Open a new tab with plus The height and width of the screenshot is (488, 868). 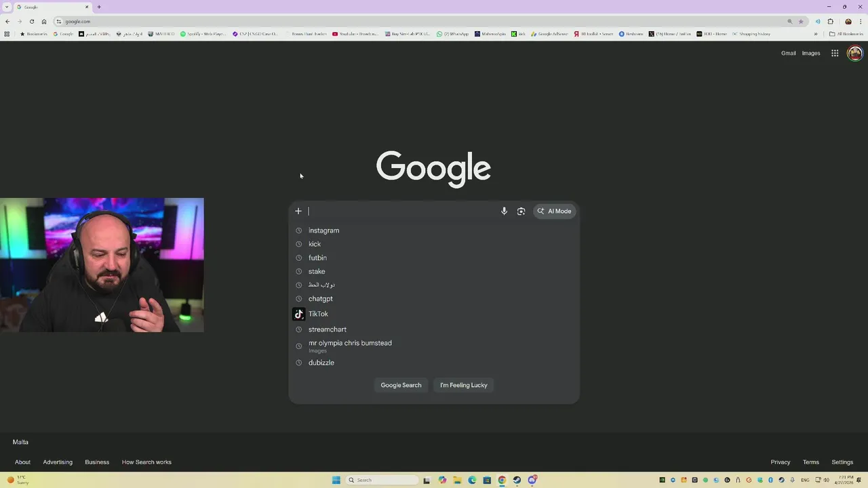[99, 7]
